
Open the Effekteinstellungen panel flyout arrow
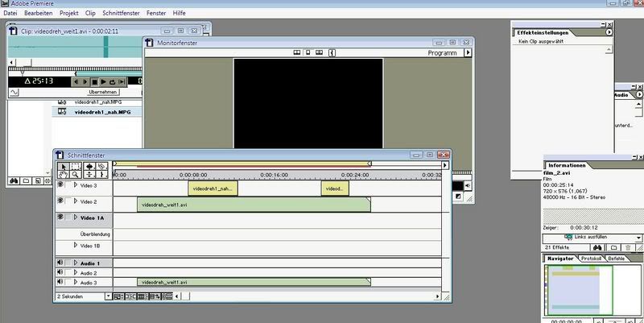pos(609,32)
